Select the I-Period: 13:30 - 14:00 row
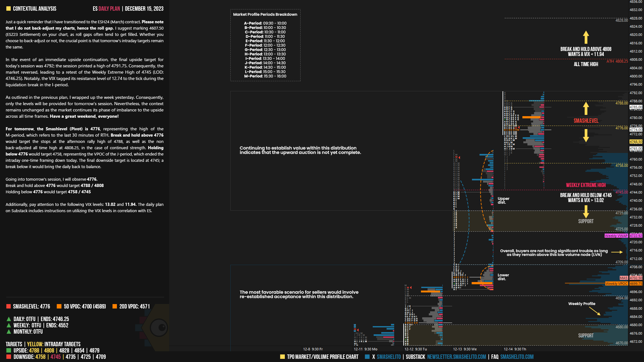 coord(265,59)
